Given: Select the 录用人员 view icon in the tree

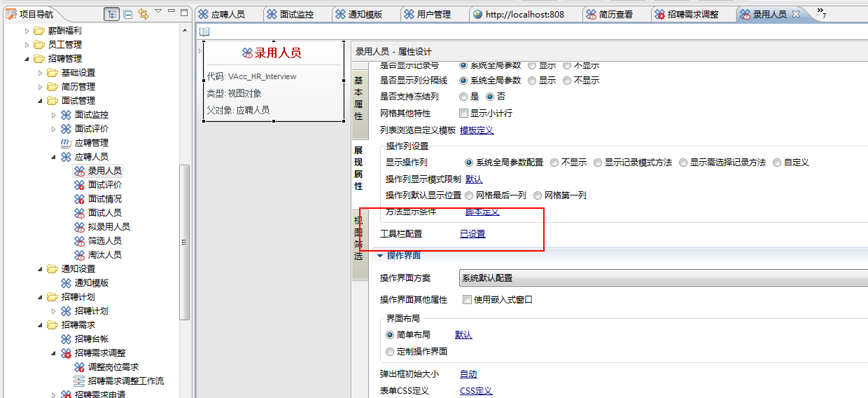Looking at the screenshot, I should coord(79,170).
